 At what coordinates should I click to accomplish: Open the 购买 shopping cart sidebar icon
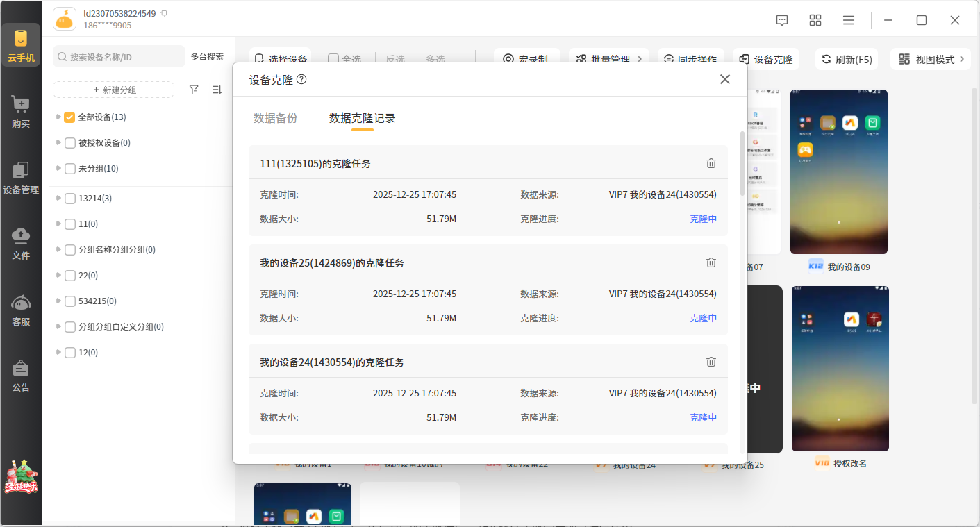[x=21, y=111]
